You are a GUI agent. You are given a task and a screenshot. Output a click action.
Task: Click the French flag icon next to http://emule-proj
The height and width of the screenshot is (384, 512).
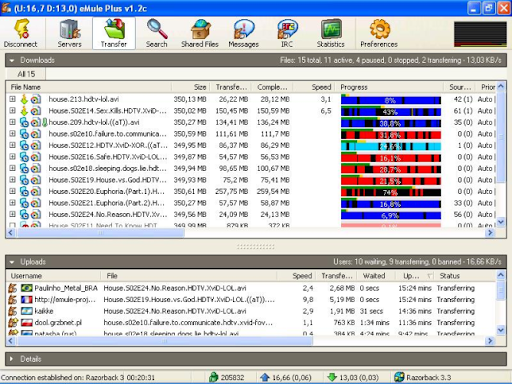(x=27, y=299)
